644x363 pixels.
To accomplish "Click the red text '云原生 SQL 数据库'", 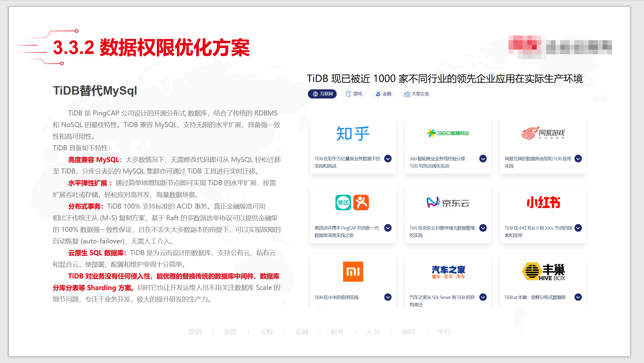I will point(96,253).
